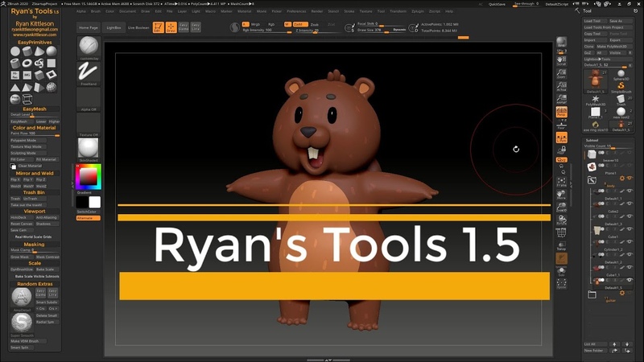Open the FreeHand stroke selector

[x=89, y=73]
